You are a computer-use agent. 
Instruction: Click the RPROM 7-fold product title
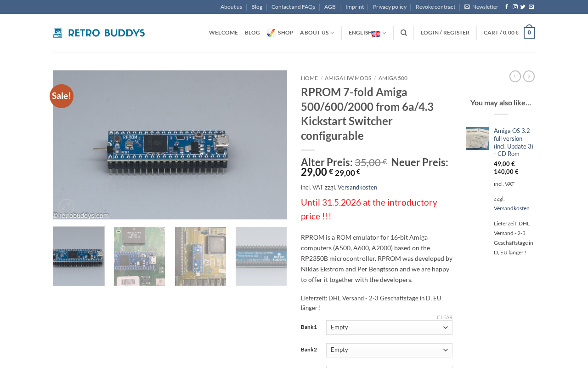(367, 114)
